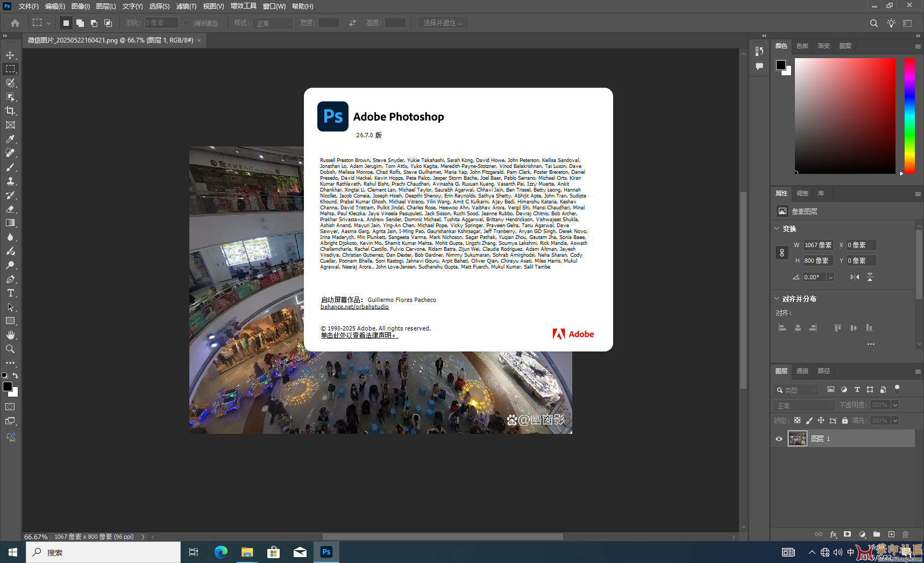Select the Clone Stamp tool
Image resolution: width=924 pixels, height=563 pixels.
coord(10,181)
